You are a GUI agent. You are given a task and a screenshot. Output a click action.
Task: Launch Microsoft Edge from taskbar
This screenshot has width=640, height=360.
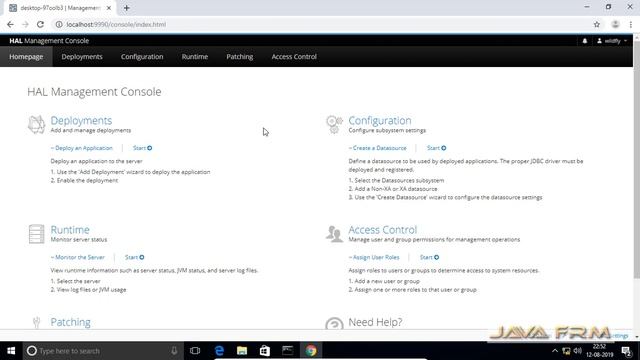[219, 351]
